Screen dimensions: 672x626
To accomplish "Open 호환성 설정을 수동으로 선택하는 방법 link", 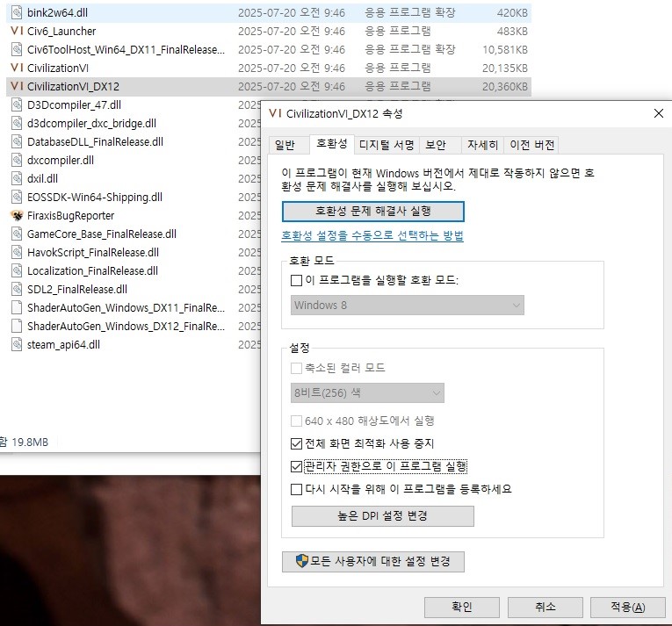I will pyautogui.click(x=372, y=235).
